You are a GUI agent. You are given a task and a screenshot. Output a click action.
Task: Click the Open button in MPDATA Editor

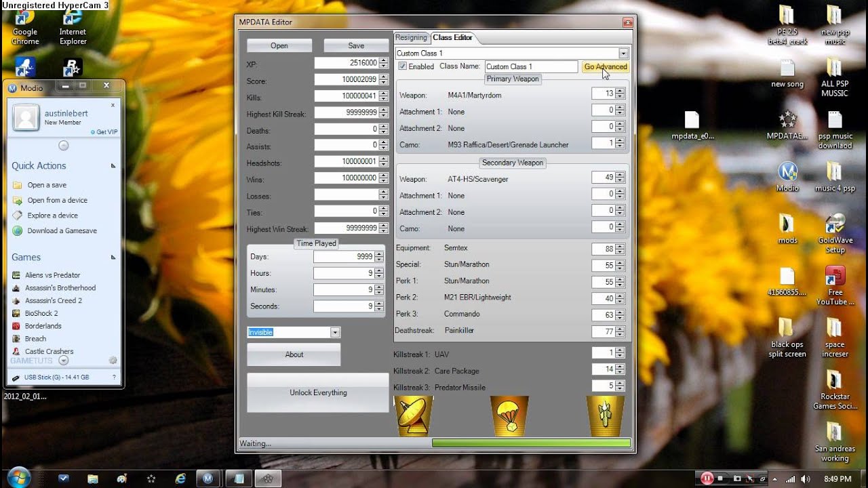(279, 45)
